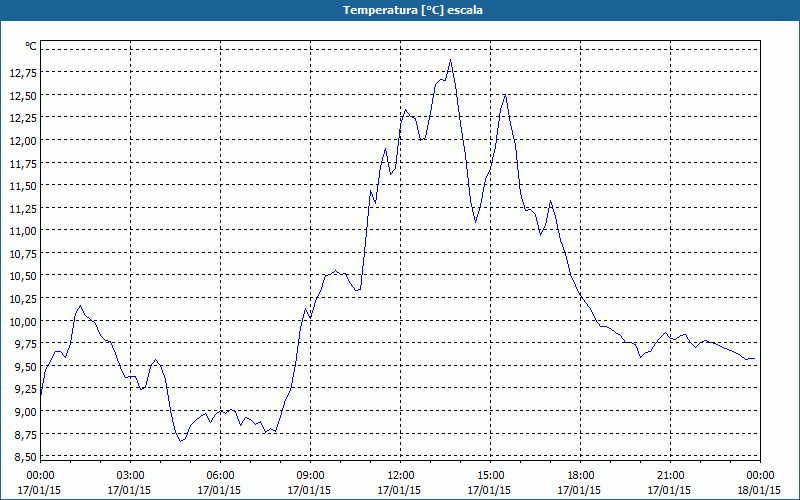
Task: Click the 9,50 temperature label
Action: 26,366
